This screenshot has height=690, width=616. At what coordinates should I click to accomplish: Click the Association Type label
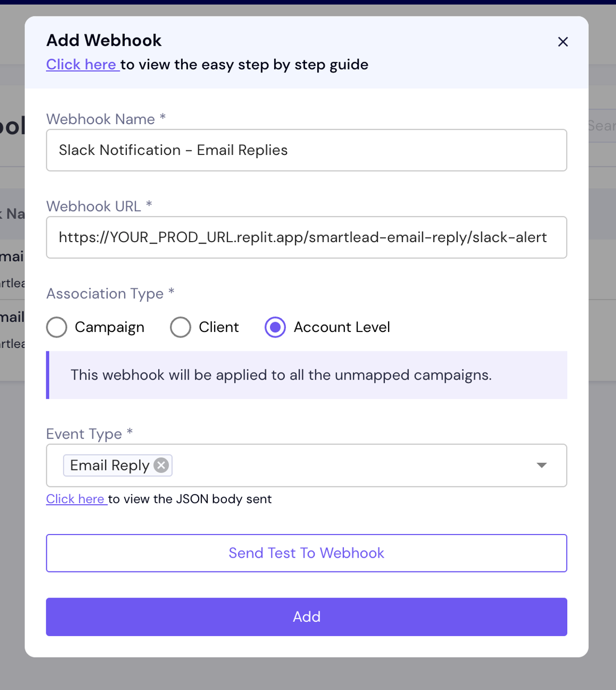[x=105, y=293]
